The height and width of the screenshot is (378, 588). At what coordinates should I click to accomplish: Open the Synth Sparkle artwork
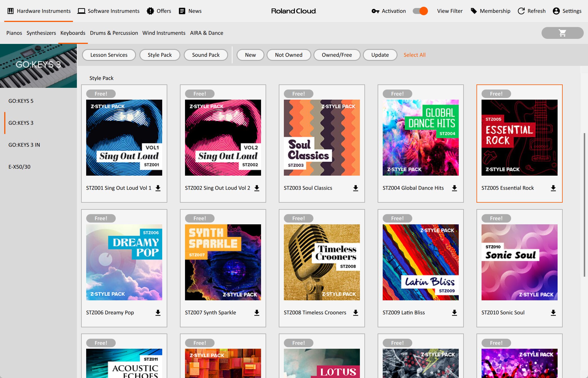click(x=223, y=262)
